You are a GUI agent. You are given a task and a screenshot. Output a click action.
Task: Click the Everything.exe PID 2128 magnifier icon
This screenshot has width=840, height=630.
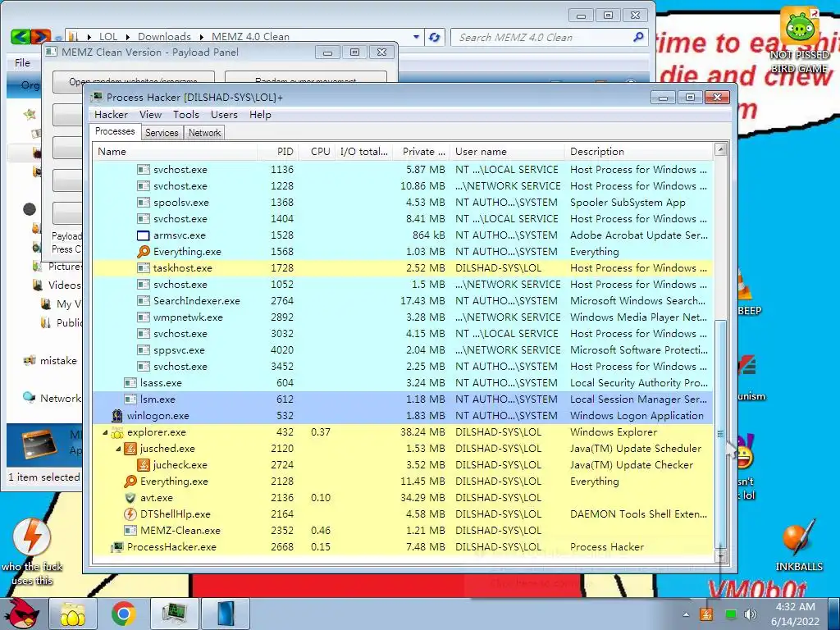pos(130,481)
